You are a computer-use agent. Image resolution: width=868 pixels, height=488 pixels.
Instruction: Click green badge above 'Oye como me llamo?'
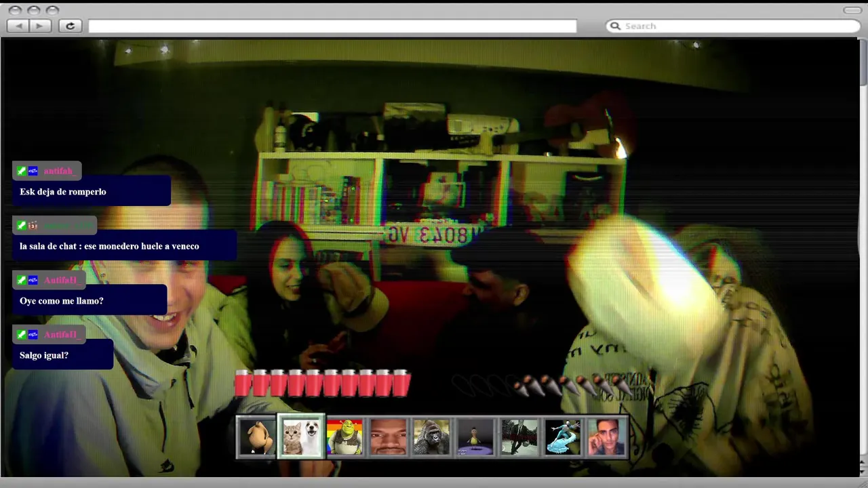tap(22, 280)
